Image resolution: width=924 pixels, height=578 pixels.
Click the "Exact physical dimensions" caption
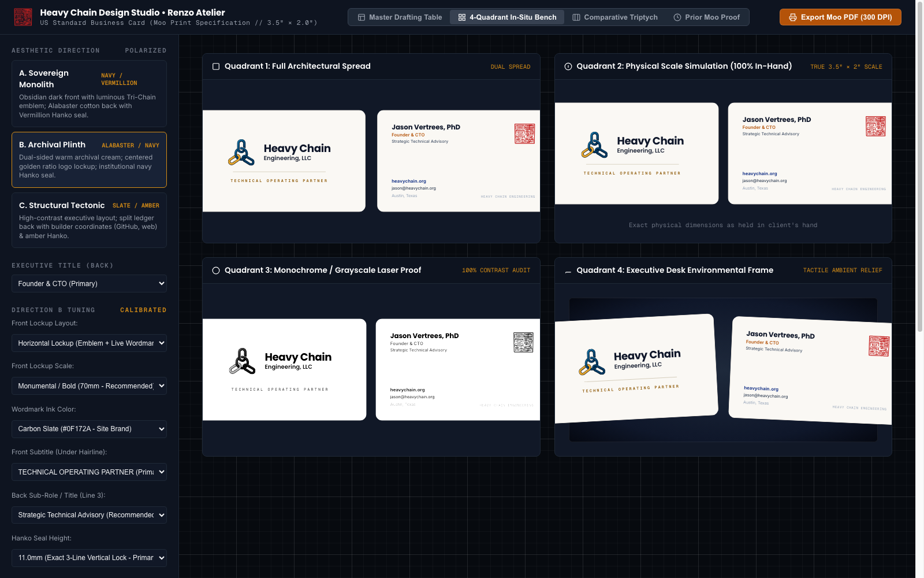pyautogui.click(x=723, y=225)
